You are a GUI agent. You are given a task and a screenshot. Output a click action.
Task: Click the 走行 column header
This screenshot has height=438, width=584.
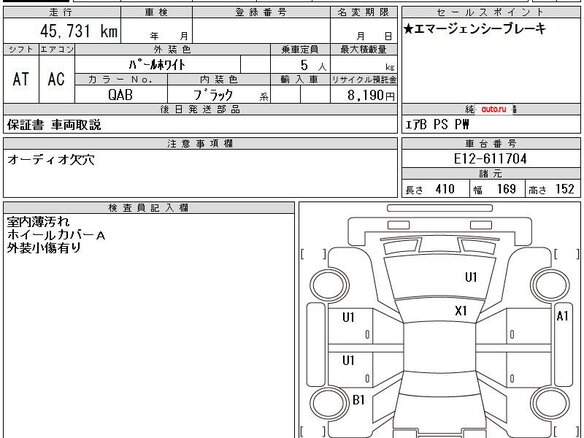point(61,12)
